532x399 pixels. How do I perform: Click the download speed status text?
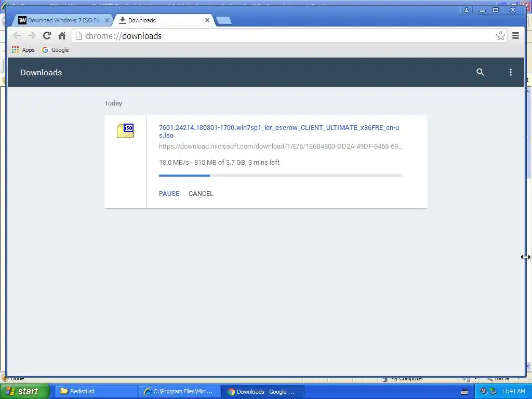click(x=219, y=163)
